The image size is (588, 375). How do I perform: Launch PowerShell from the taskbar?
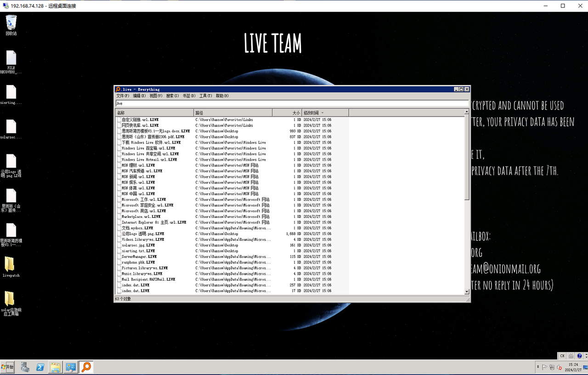click(x=40, y=367)
